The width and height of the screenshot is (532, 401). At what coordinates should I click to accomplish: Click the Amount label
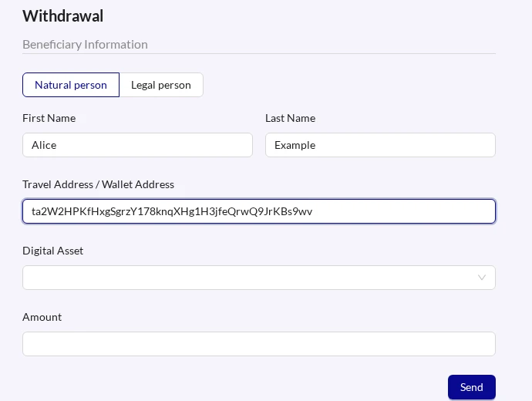pyautogui.click(x=42, y=317)
